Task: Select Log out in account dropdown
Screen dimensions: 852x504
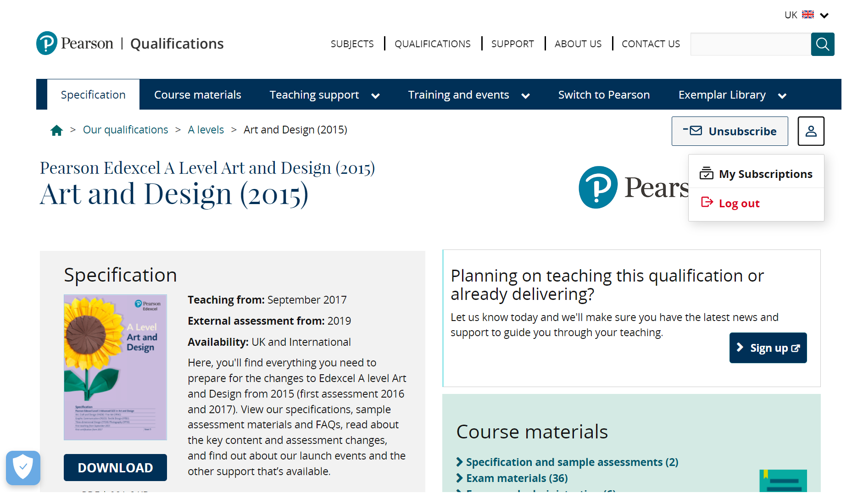Action: [739, 203]
